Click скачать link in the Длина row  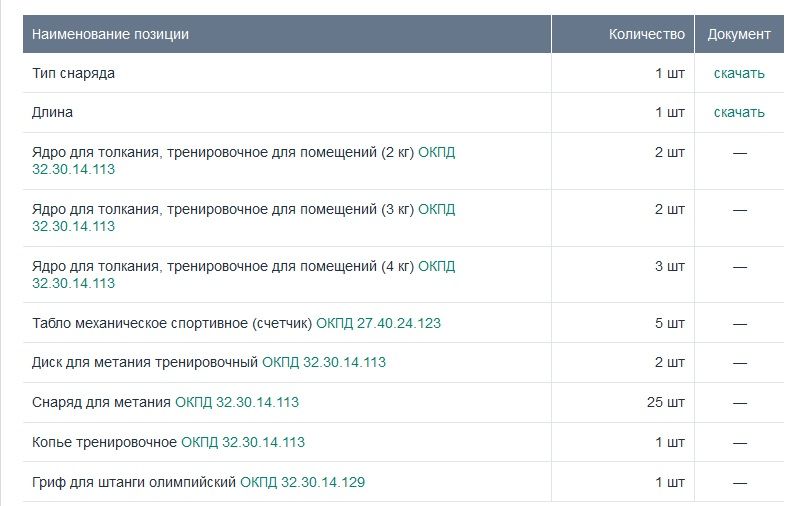739,112
